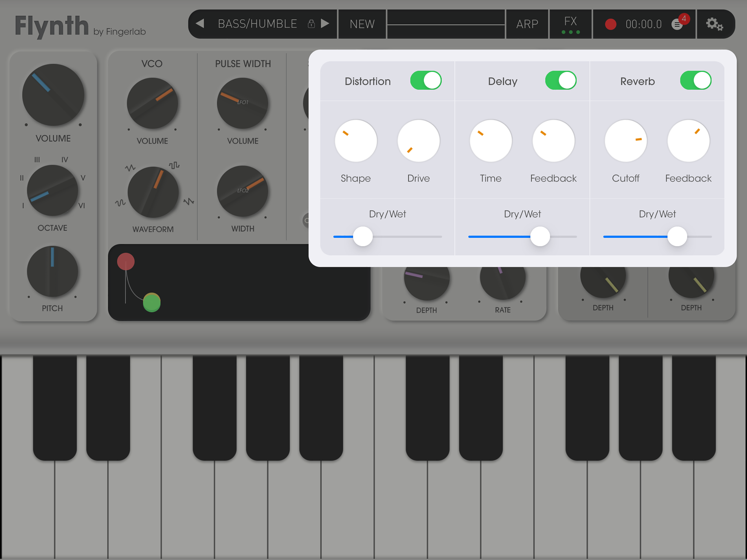
Task: Go to next preset with right arrow
Action: 325,24
